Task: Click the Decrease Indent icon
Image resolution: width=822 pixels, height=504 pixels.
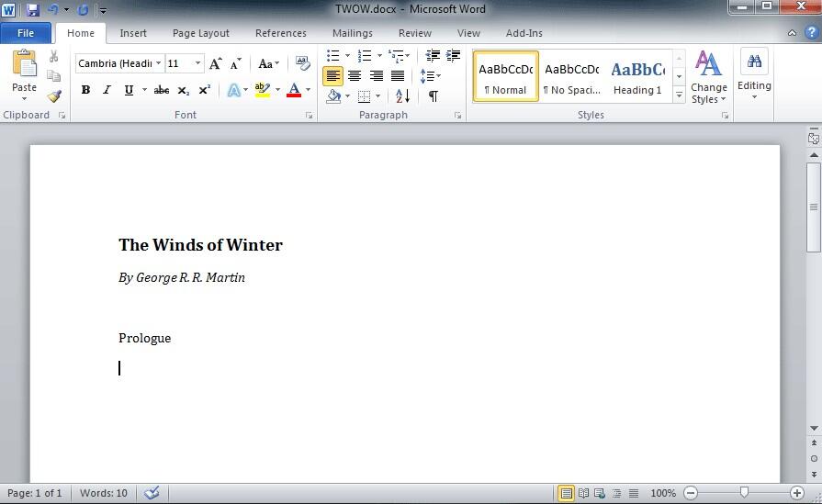Action: click(x=433, y=55)
